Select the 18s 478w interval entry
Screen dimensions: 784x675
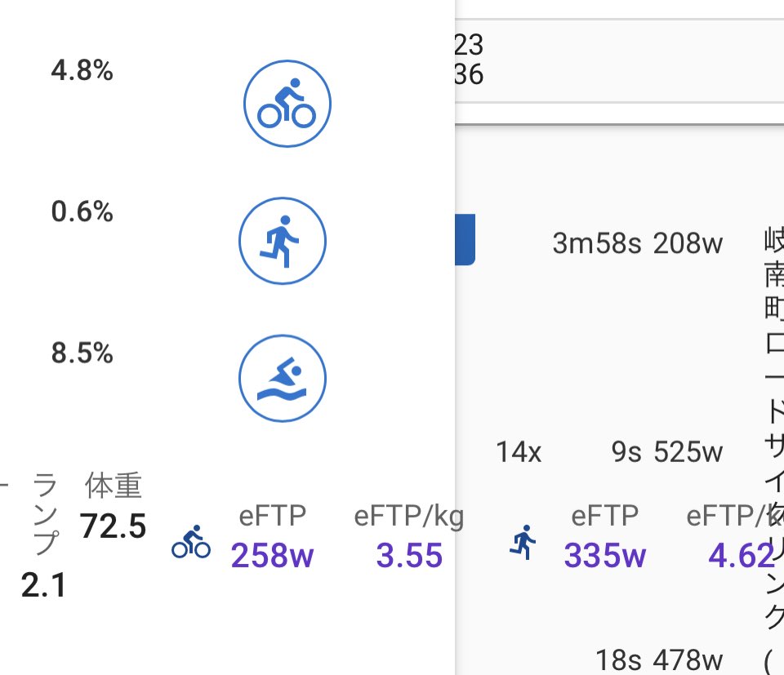pyautogui.click(x=659, y=659)
